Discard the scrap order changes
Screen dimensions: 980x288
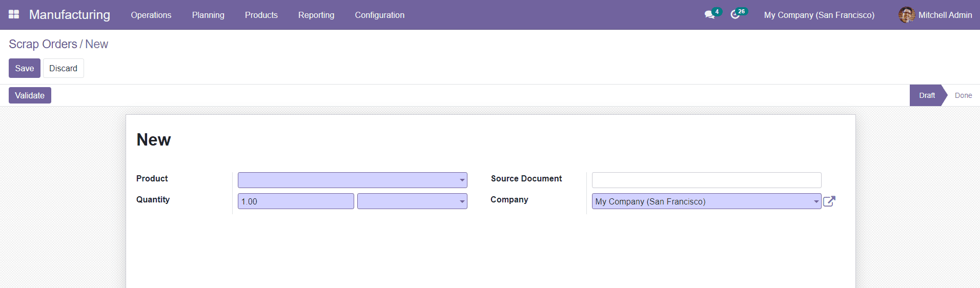63,68
